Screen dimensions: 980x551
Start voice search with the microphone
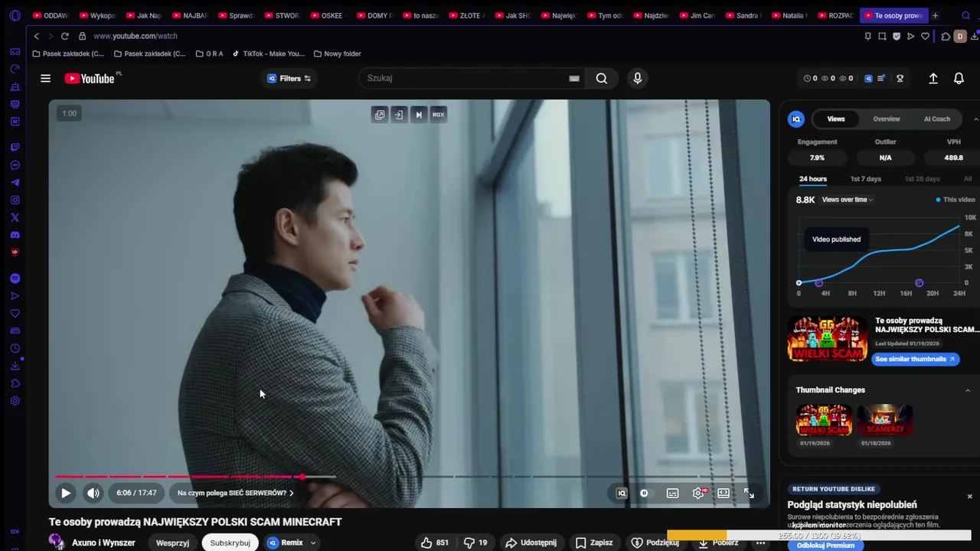click(637, 78)
